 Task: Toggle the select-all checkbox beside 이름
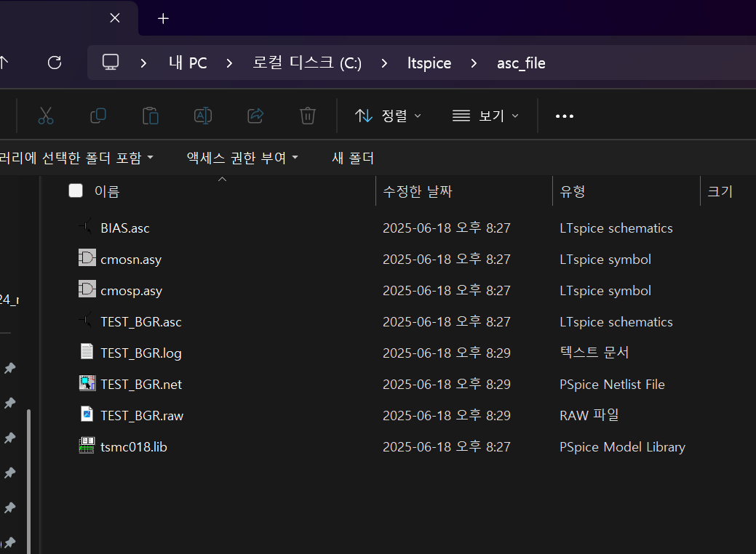76,190
